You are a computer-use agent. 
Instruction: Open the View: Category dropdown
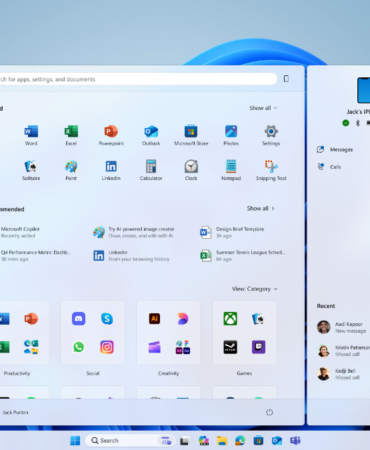coord(255,289)
